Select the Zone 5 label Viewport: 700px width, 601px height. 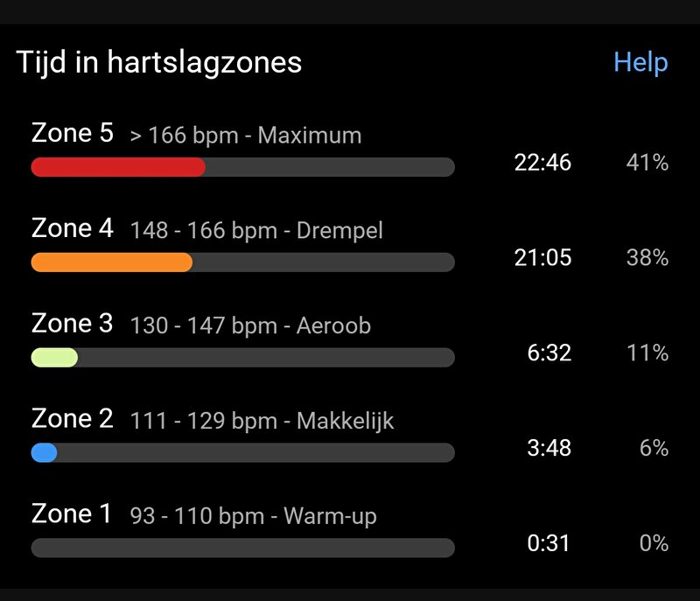click(73, 133)
